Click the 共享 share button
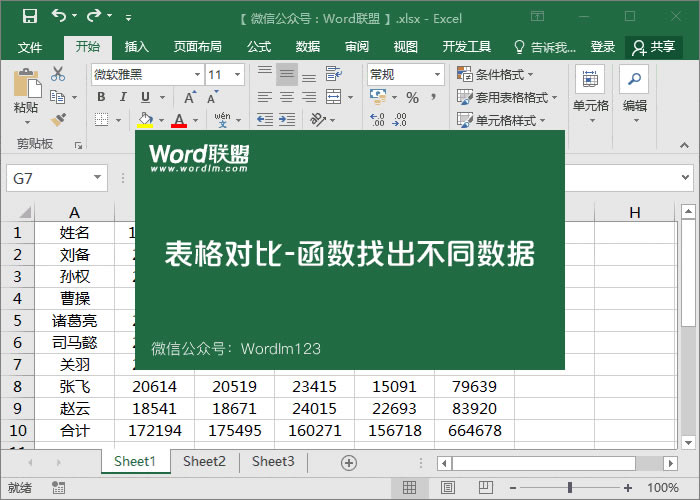 tap(654, 47)
